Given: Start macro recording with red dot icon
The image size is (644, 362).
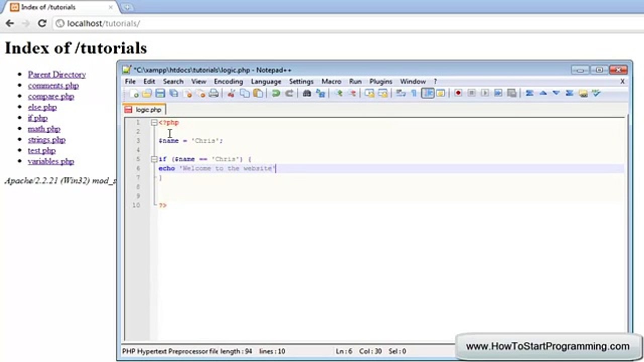Looking at the screenshot, I should tap(458, 94).
